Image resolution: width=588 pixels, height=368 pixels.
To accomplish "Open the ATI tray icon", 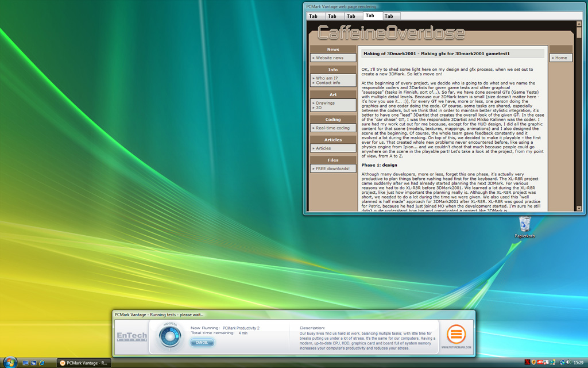I will tap(541, 362).
